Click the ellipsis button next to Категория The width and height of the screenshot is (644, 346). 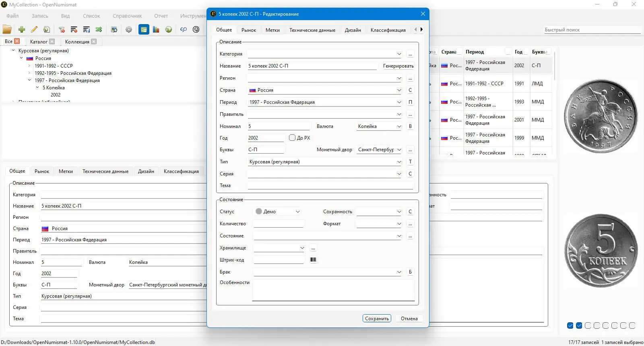(x=410, y=54)
